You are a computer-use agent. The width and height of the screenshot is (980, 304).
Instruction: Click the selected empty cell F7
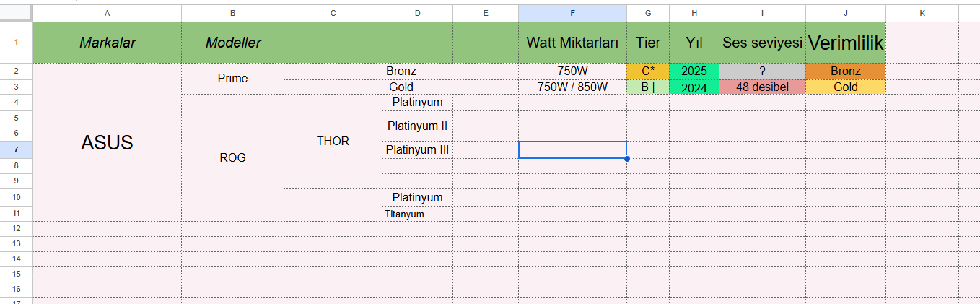pyautogui.click(x=572, y=149)
